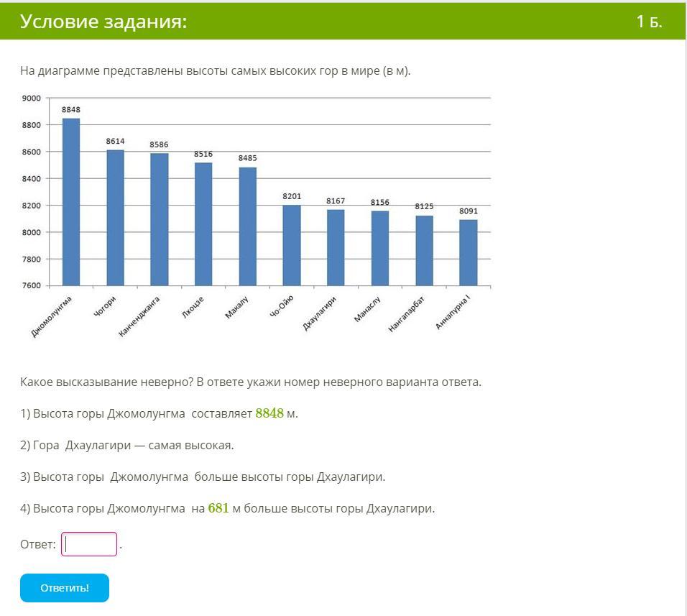Click the 1 Б. points label
Viewport: 687px width, 616px height.
649,22
